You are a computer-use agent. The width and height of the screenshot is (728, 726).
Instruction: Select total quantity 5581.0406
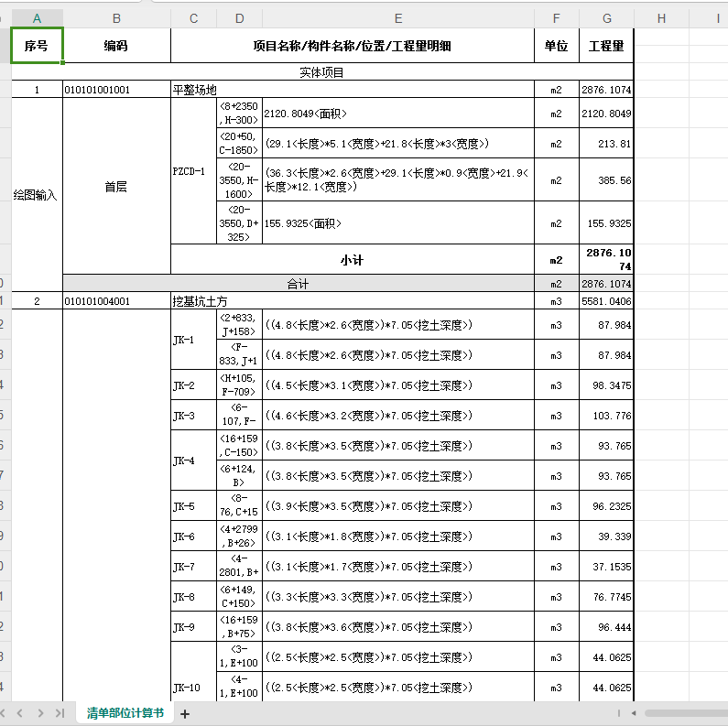[x=606, y=301]
